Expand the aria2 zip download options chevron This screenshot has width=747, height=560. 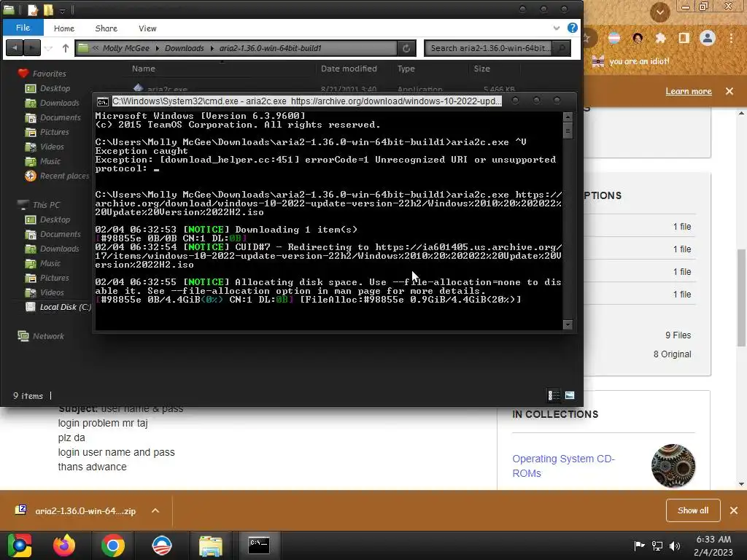[155, 510]
